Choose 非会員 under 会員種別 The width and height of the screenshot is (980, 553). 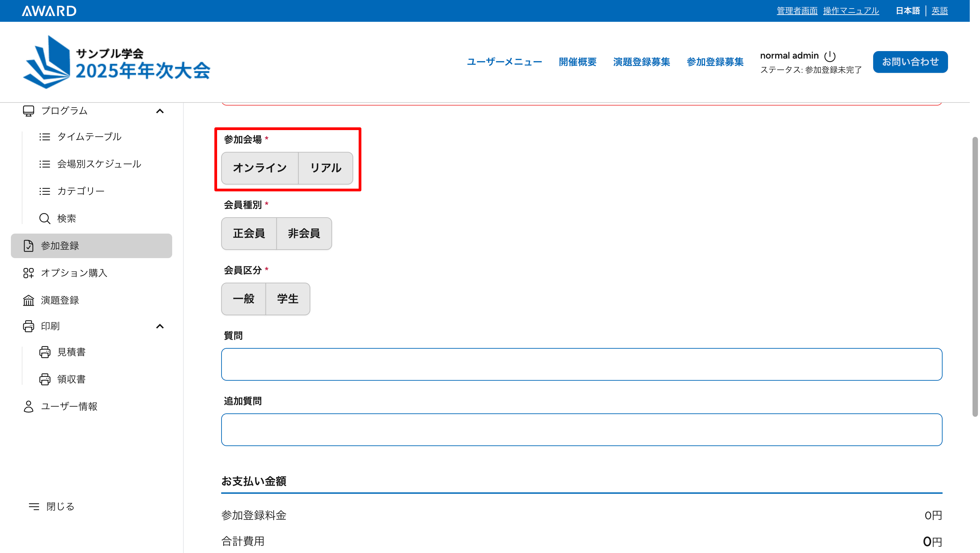(x=304, y=234)
